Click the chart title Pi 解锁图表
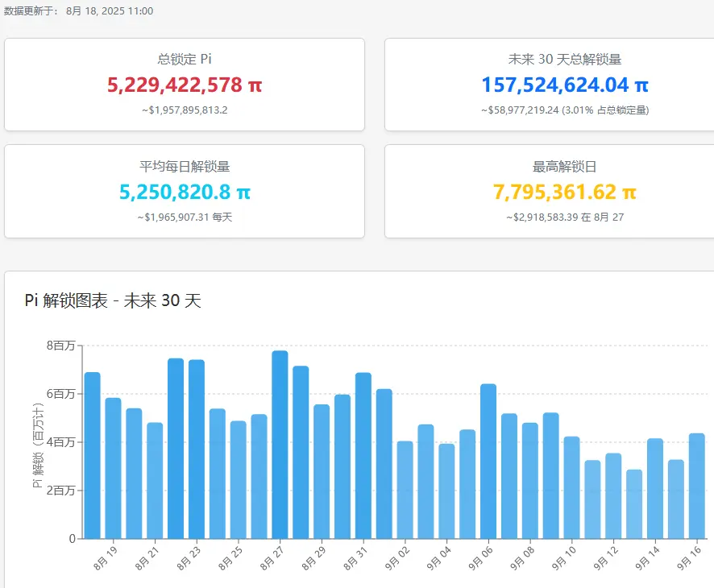Image resolution: width=714 pixels, height=588 pixels. [66, 300]
